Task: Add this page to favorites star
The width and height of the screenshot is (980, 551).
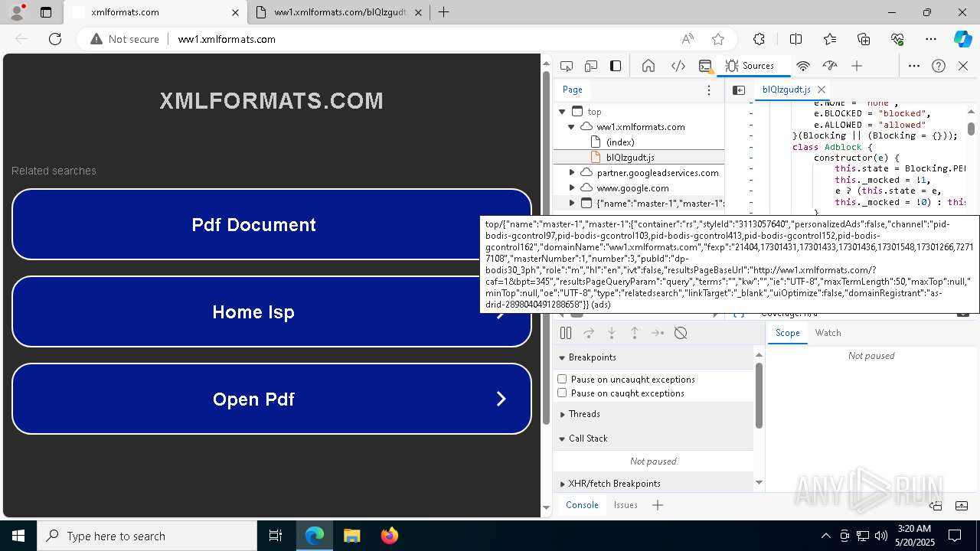Action: coord(718,39)
